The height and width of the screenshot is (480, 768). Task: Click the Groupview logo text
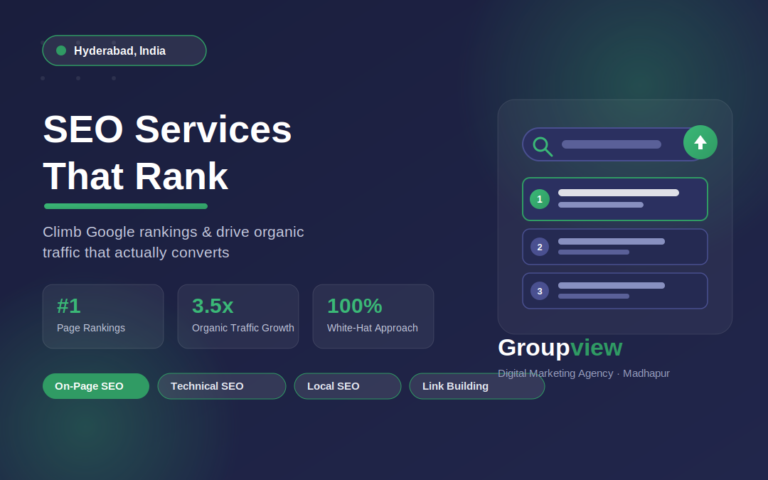560,348
